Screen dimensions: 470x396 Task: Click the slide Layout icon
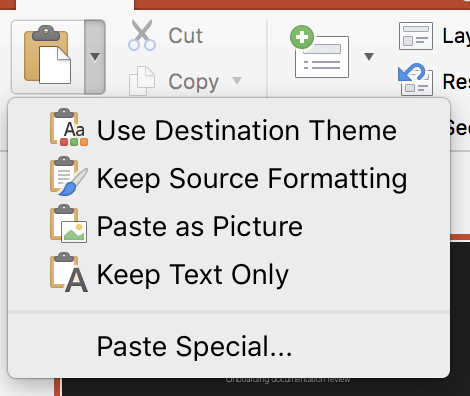coord(416,36)
